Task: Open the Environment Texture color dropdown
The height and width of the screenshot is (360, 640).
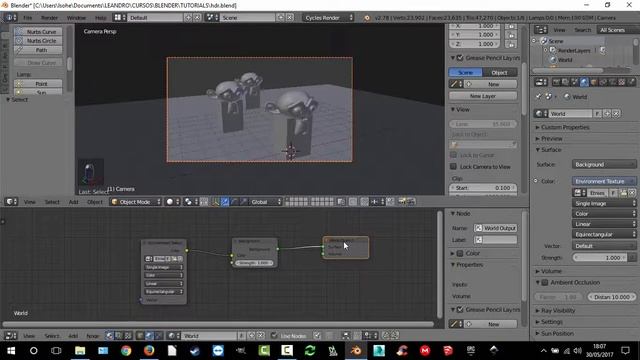Action: click(604, 181)
